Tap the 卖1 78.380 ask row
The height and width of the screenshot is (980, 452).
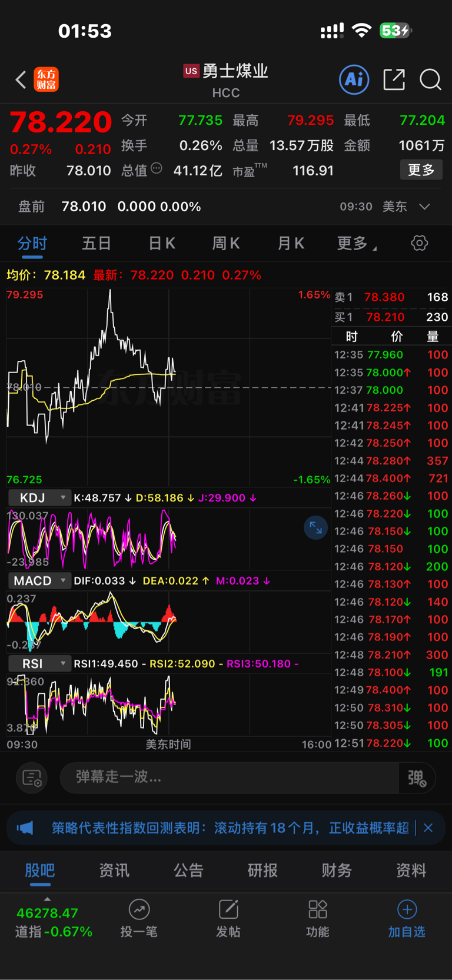pos(391,297)
